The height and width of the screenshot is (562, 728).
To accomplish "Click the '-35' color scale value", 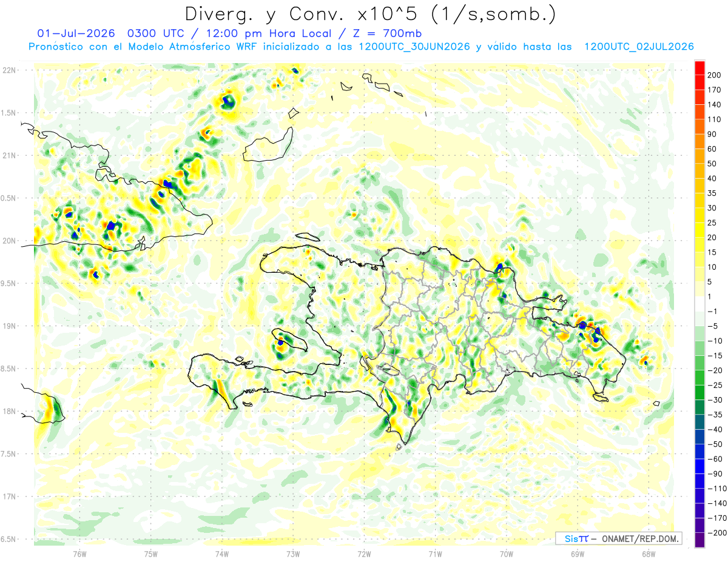I will (716, 415).
